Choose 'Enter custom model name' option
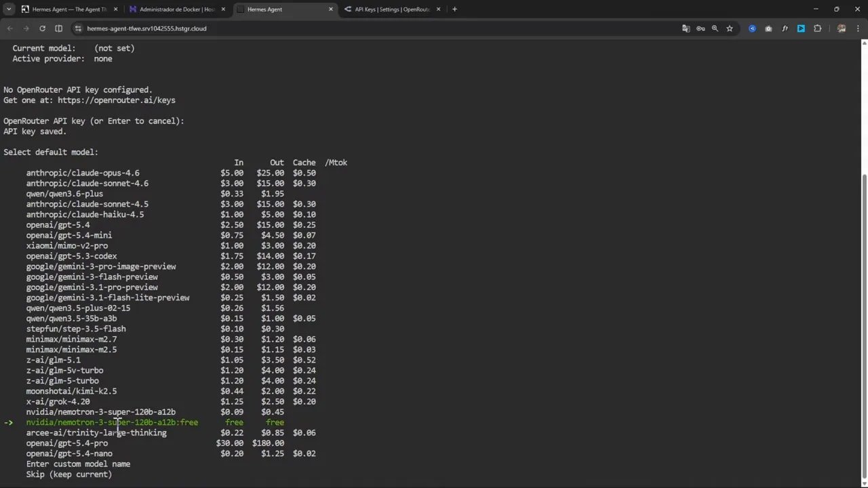The height and width of the screenshot is (488, 868). click(x=78, y=464)
